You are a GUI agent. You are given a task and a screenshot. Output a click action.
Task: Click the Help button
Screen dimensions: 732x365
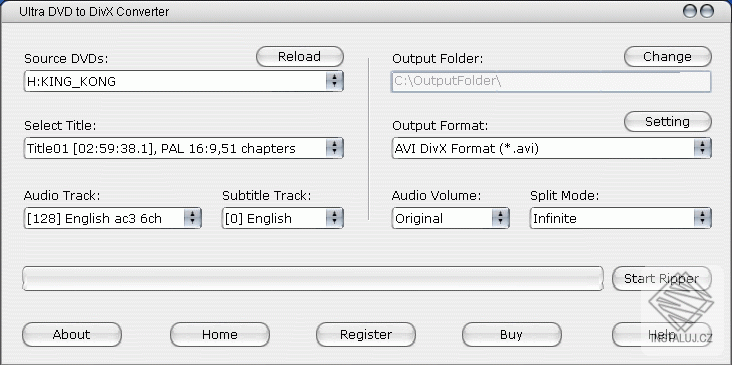pyautogui.click(x=662, y=335)
